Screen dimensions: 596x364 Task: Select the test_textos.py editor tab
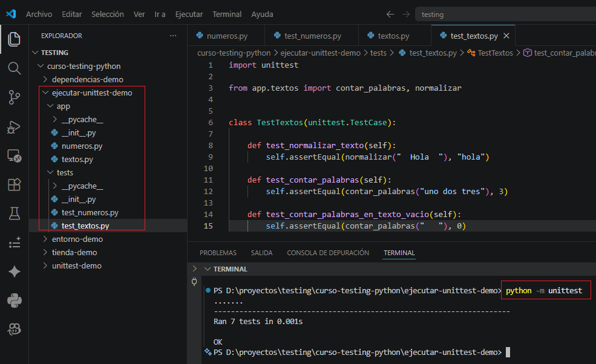(x=474, y=36)
